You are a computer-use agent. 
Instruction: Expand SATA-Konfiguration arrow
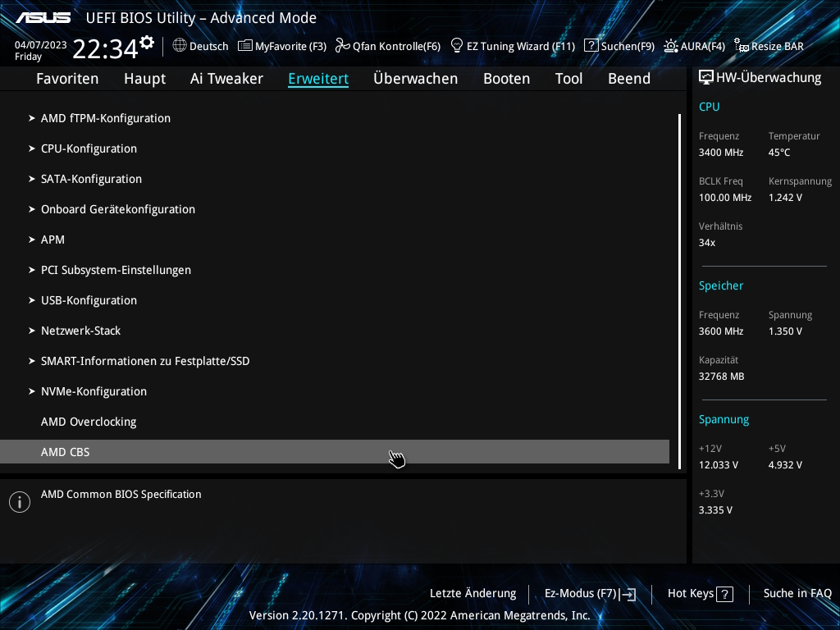click(x=32, y=179)
